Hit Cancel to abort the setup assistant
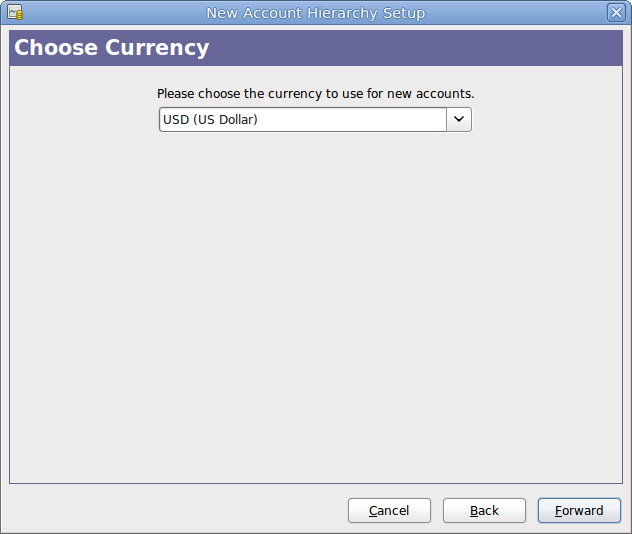Screen dimensions: 632x534 389,511
